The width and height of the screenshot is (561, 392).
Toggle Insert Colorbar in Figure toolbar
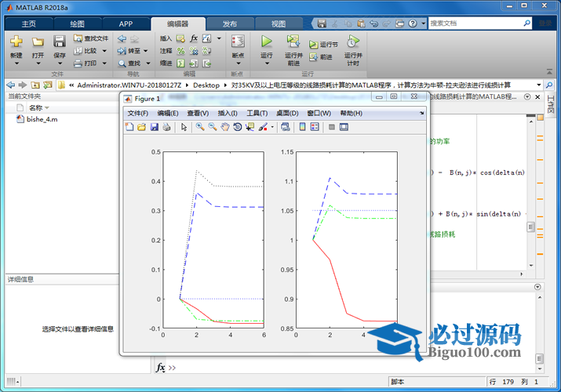tap(302, 127)
